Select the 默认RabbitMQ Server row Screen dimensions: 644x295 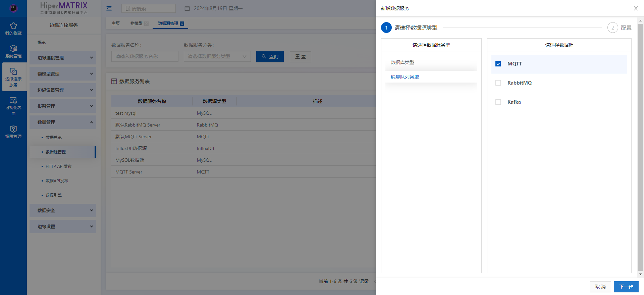point(244,125)
